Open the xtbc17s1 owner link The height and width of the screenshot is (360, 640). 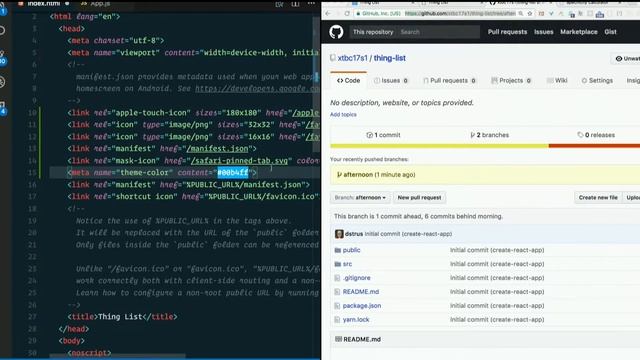coord(353,58)
